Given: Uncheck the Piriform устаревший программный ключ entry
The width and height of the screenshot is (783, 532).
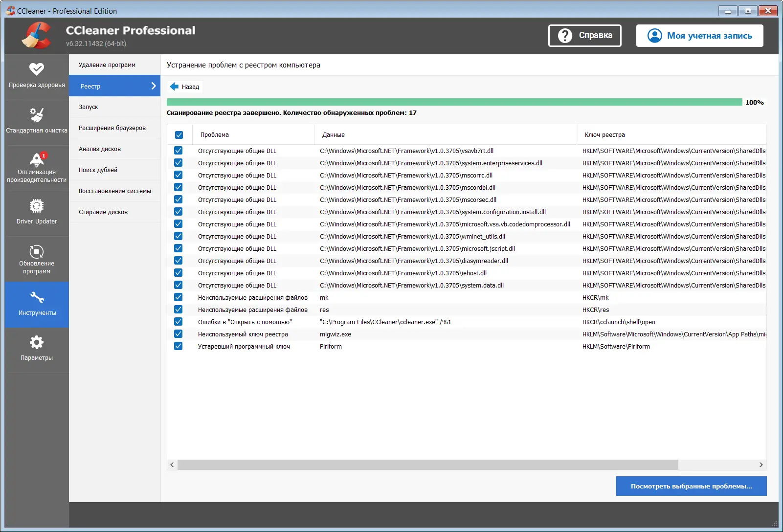Looking at the screenshot, I should [178, 346].
